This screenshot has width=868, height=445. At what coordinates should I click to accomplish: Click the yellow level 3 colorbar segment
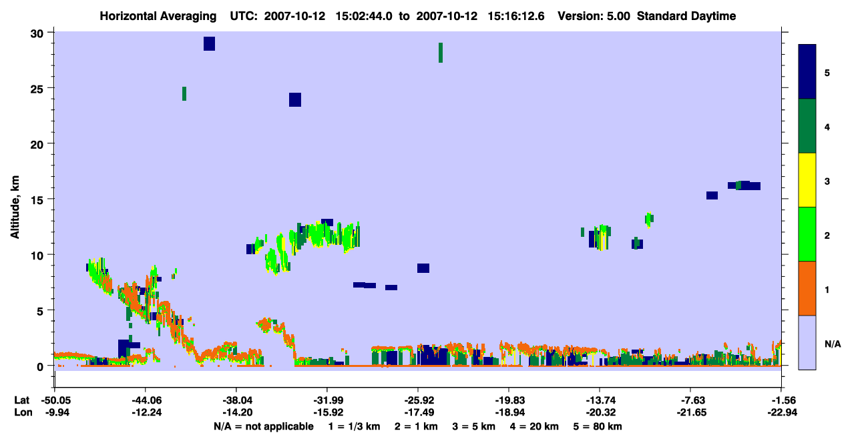coord(807,180)
